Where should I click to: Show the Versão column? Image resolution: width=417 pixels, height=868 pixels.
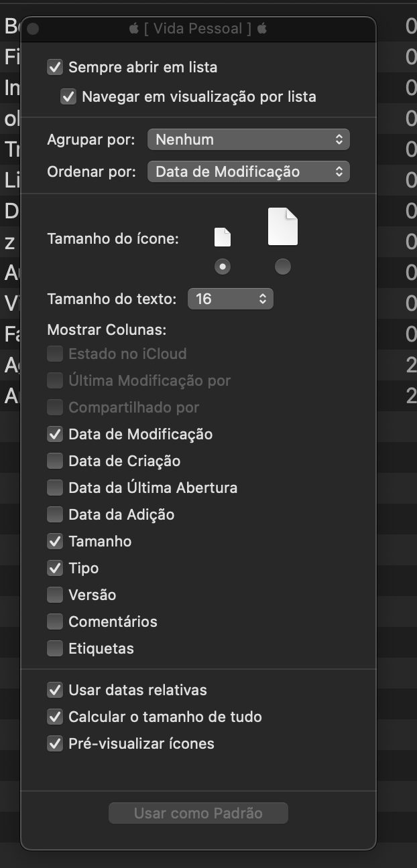(55, 595)
